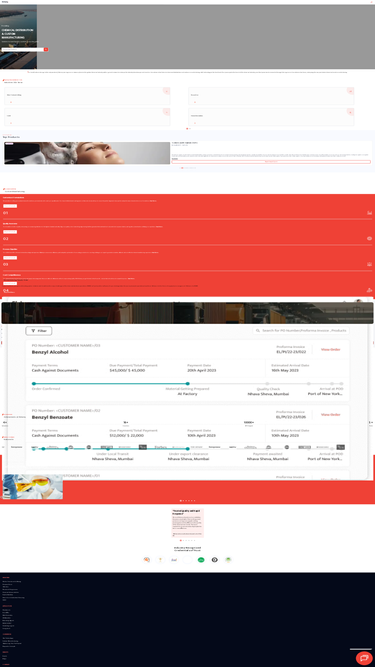
Task: Click the magnifier icon in PO search box
Action: (258, 331)
